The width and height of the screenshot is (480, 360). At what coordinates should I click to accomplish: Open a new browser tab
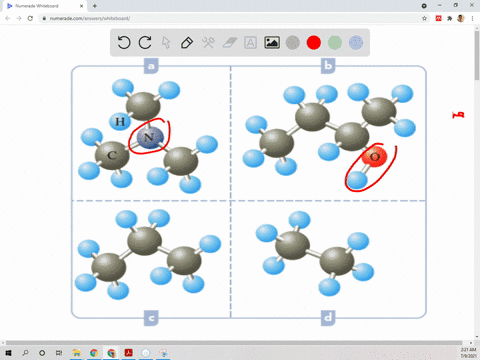[95, 6]
